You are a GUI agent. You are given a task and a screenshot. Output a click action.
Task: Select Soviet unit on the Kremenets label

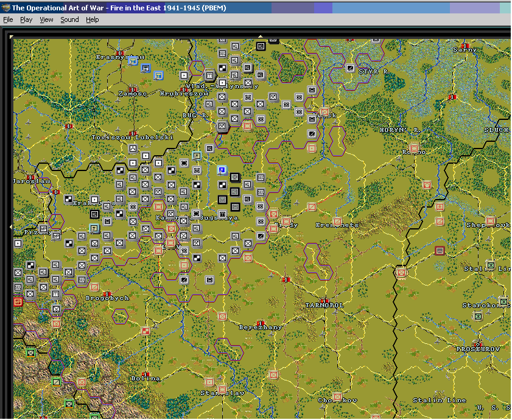click(338, 221)
